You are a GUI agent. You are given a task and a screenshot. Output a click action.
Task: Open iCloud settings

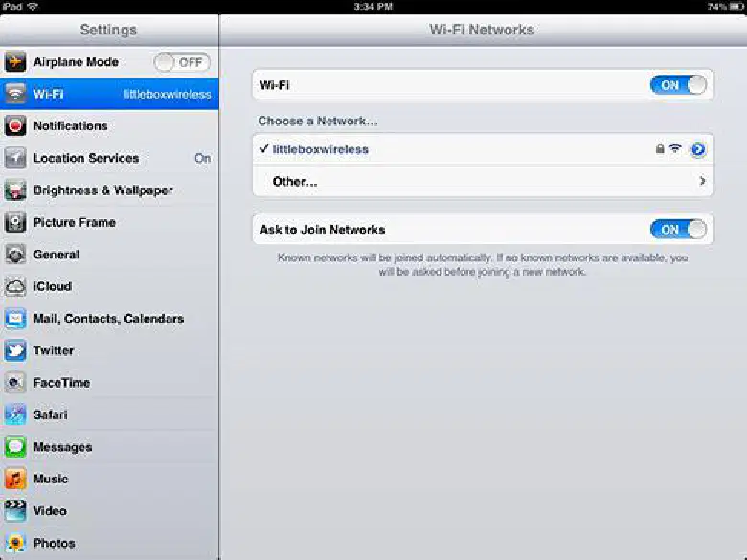(x=109, y=286)
